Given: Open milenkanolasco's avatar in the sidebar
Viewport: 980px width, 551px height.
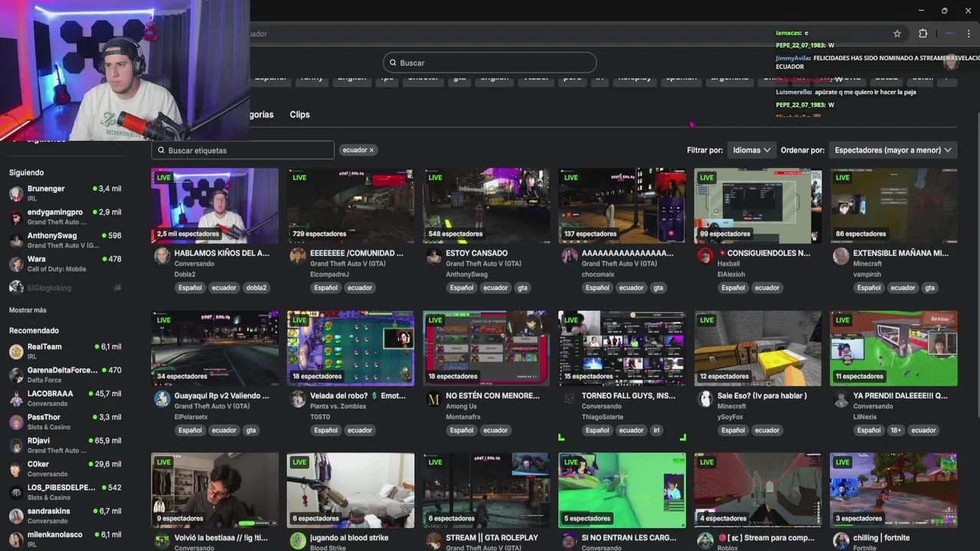Looking at the screenshot, I should (x=16, y=539).
